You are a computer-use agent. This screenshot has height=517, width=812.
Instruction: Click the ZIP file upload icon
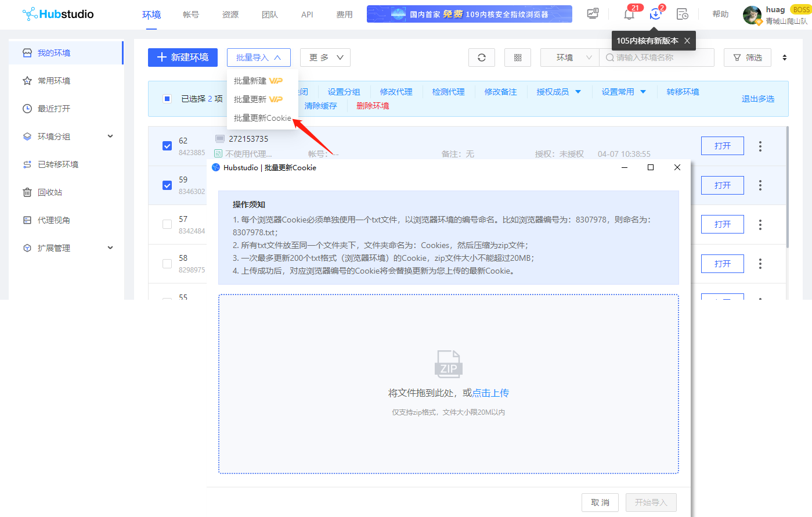pyautogui.click(x=448, y=365)
